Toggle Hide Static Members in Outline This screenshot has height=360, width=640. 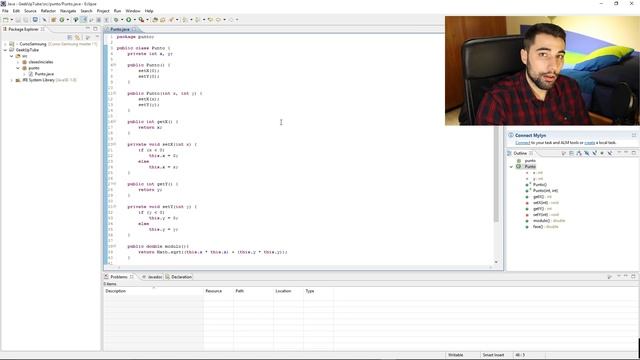click(594, 153)
